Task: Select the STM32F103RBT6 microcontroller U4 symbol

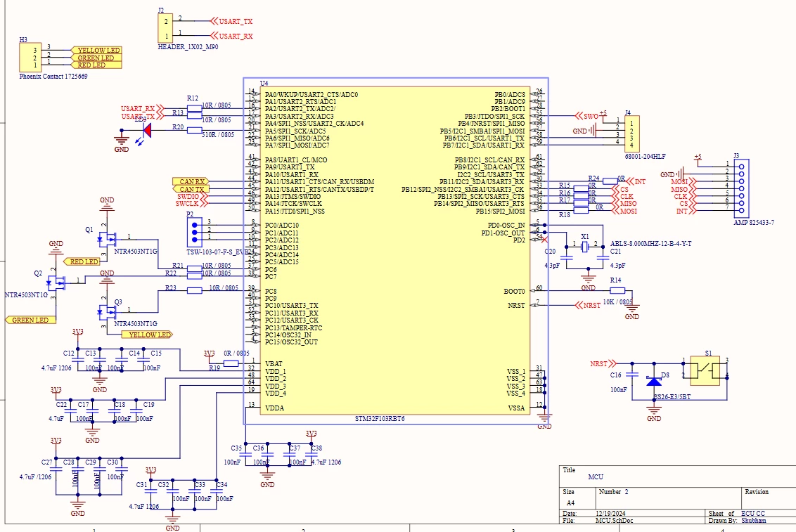Action: click(x=395, y=250)
